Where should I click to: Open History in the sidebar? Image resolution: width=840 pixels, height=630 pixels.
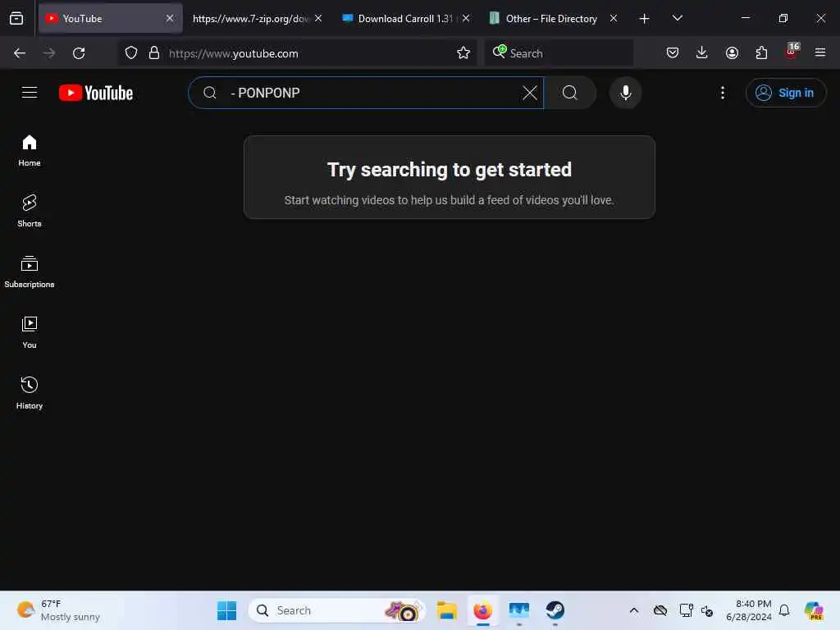(30, 393)
